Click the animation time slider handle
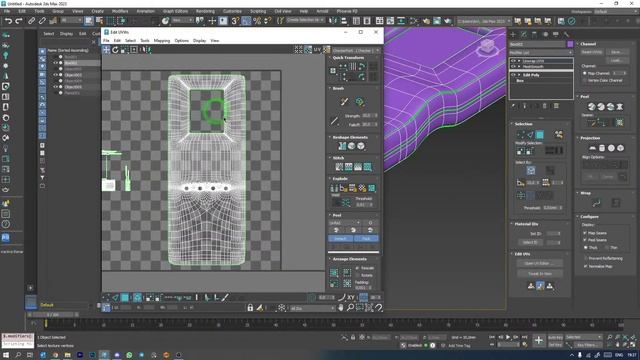The width and height of the screenshot is (640, 360). tap(53, 315)
